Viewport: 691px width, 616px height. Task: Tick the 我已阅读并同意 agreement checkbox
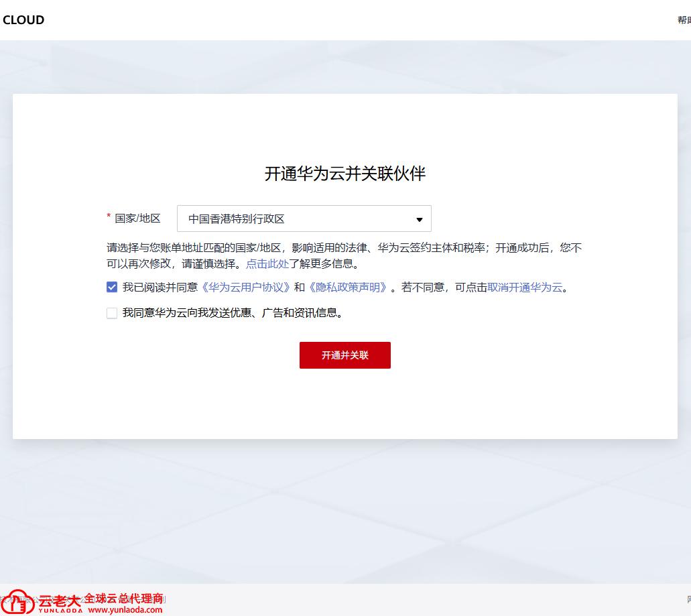click(112, 288)
